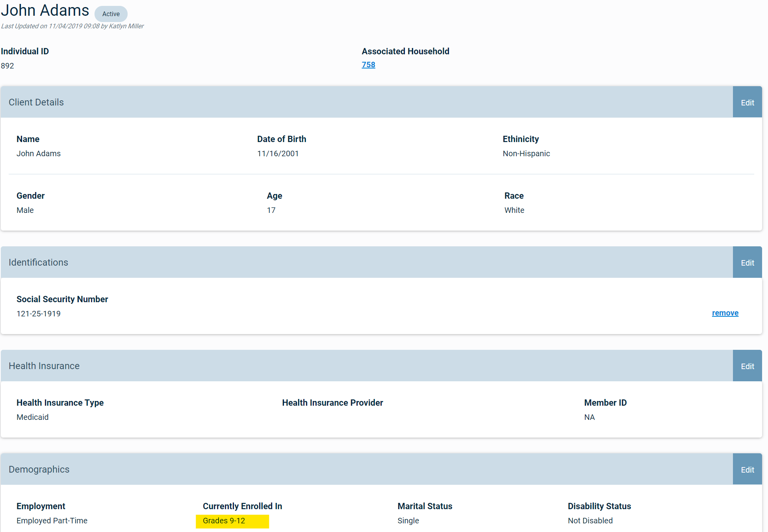
Task: Select the Not Disabled status value
Action: click(x=590, y=521)
